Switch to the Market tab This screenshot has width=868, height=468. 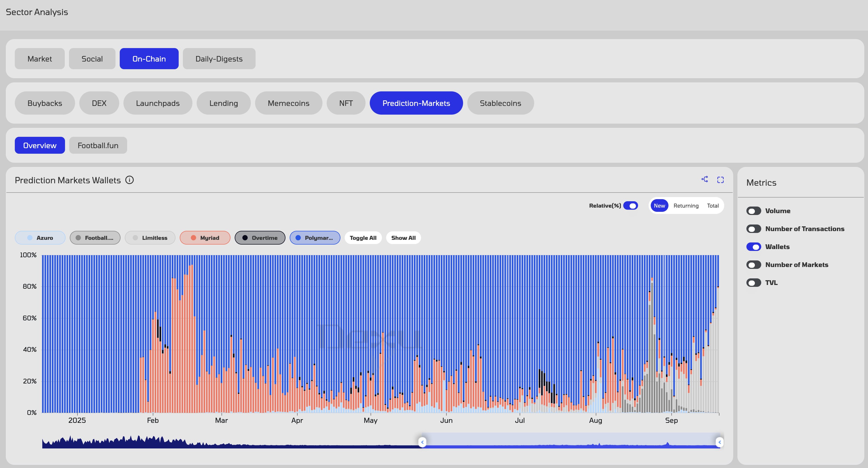tap(39, 59)
